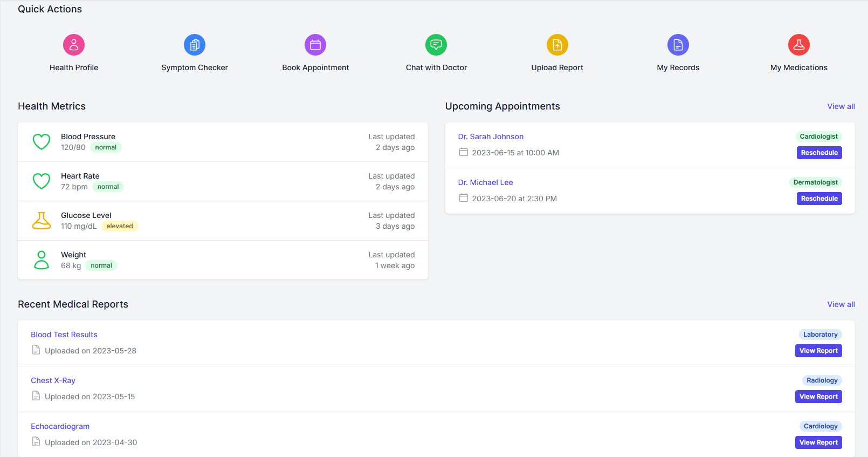Click the Cardiologist specialty tag
The image size is (868, 457).
click(818, 137)
